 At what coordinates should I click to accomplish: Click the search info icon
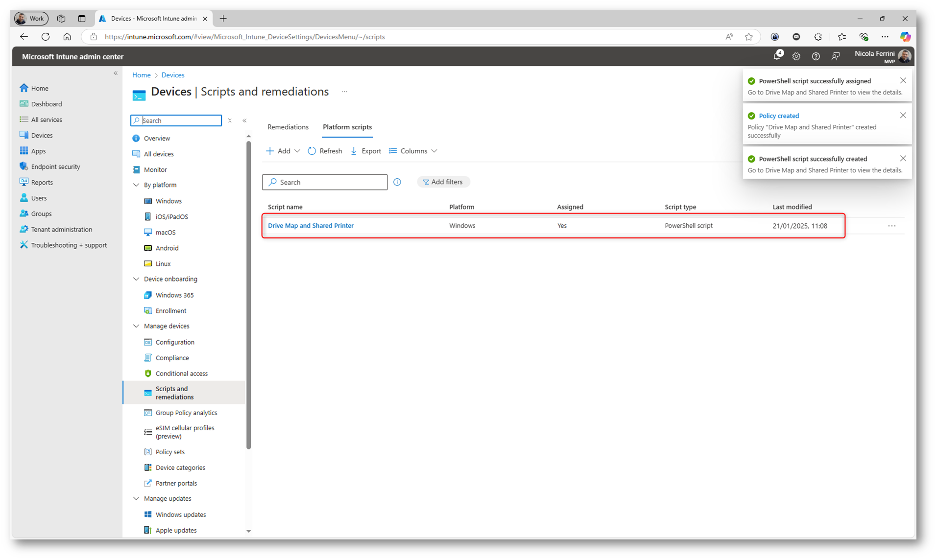pos(397,182)
